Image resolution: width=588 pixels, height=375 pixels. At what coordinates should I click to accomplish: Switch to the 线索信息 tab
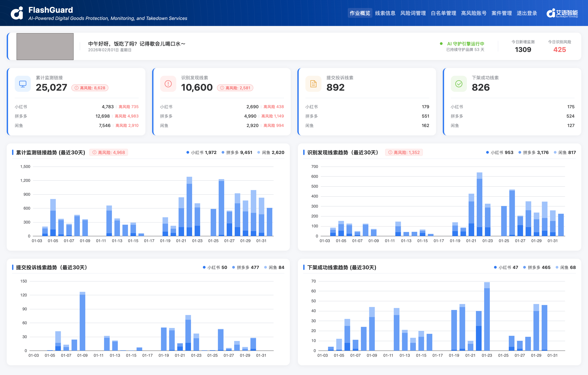[385, 13]
